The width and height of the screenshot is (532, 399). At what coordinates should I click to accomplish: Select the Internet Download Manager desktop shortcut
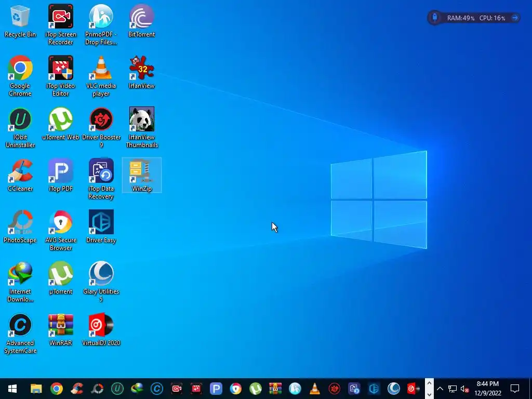[x=20, y=282]
